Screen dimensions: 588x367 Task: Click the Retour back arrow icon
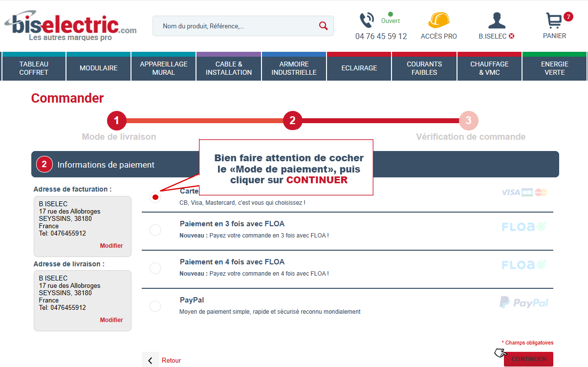click(x=151, y=361)
